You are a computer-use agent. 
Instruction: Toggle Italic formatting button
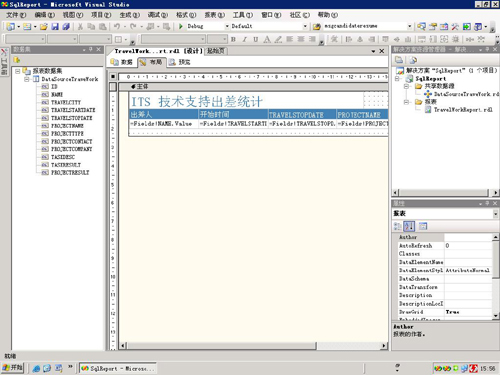click(244, 39)
